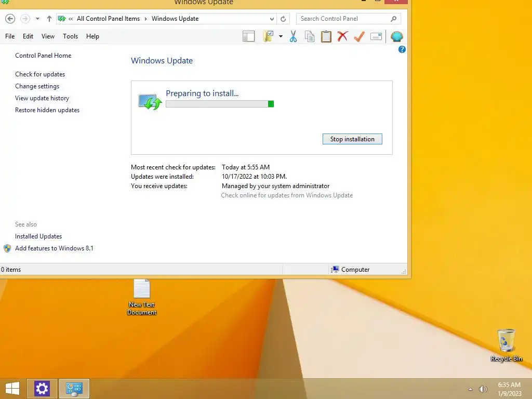Open help with blue question mark
This screenshot has height=399, width=532.
(402, 49)
